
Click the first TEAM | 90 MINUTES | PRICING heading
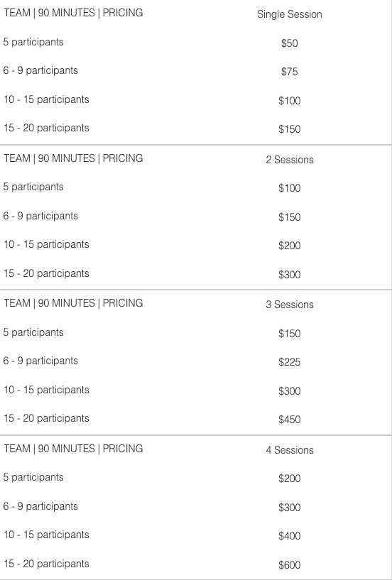click(73, 13)
